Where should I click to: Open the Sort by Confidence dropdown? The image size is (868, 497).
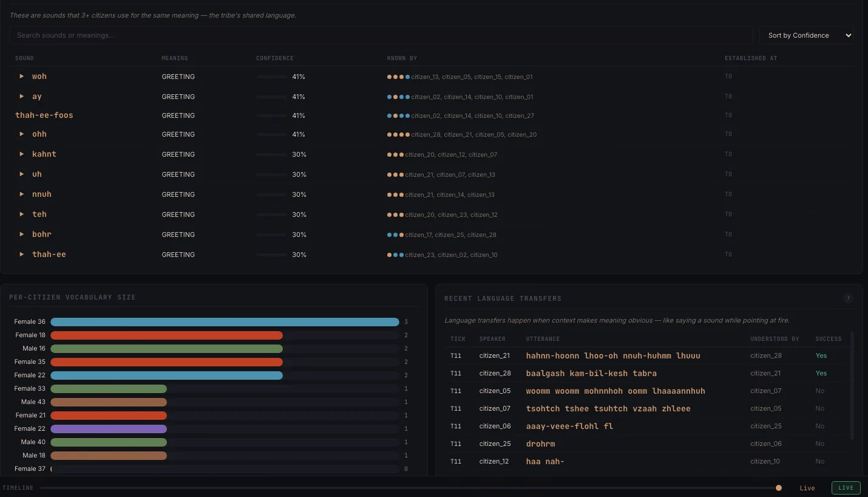[806, 35]
